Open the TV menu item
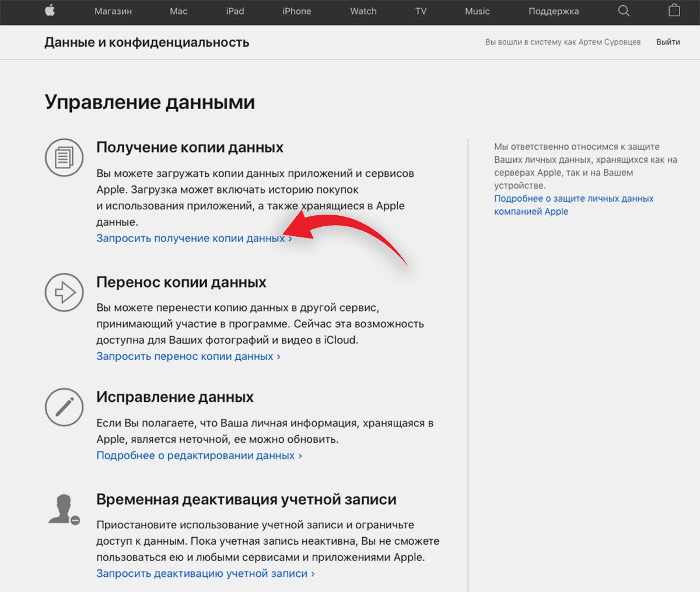The image size is (700, 592). tap(421, 11)
